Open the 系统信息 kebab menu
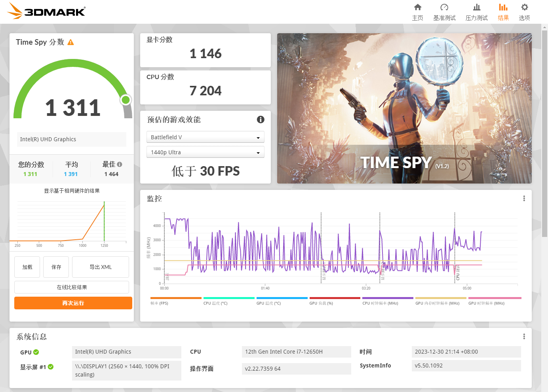Screen dimensions: 548x392 click(524, 336)
